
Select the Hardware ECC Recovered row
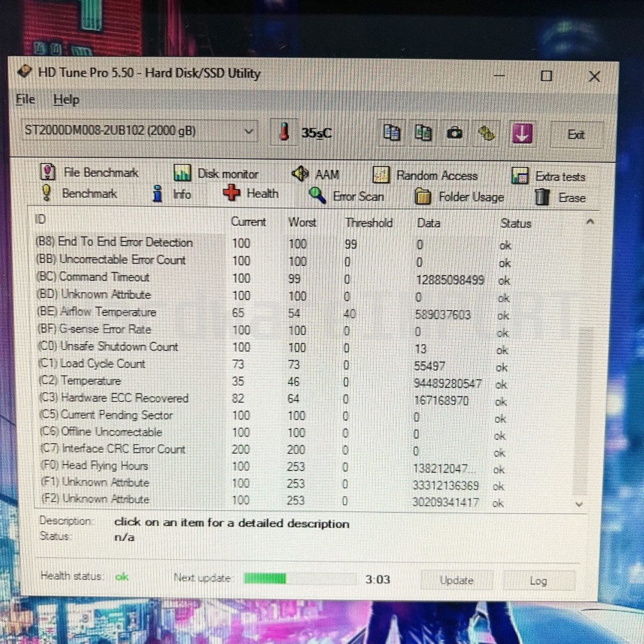[273, 399]
